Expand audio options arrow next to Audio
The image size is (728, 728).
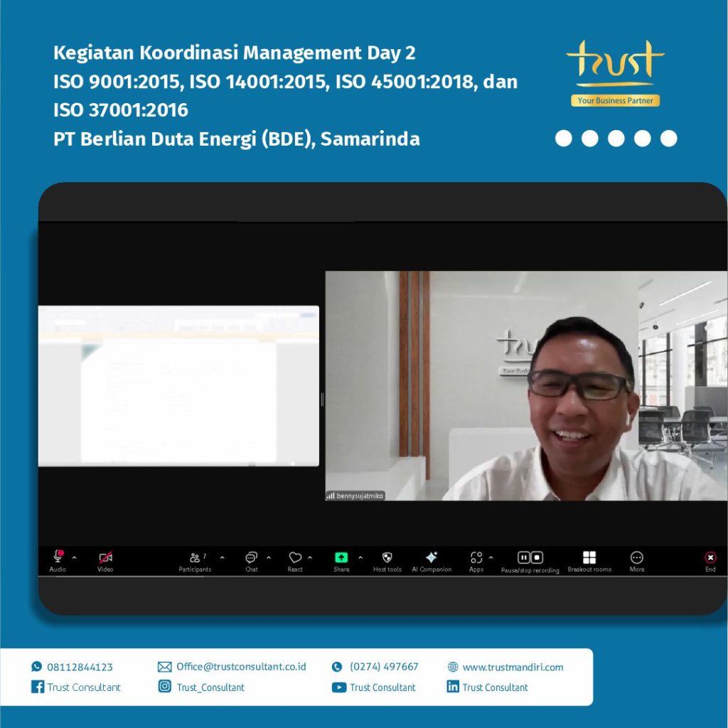75,558
